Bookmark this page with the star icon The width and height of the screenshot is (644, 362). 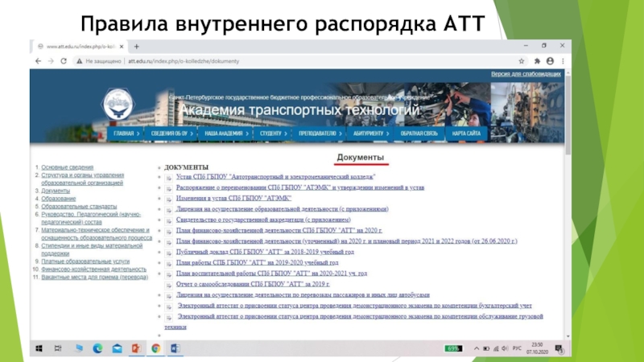click(522, 60)
